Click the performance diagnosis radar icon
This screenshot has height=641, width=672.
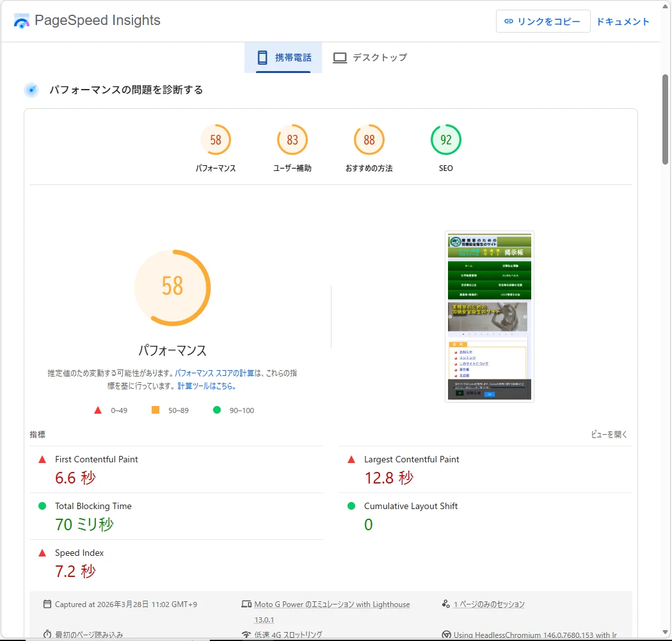pos(31,90)
